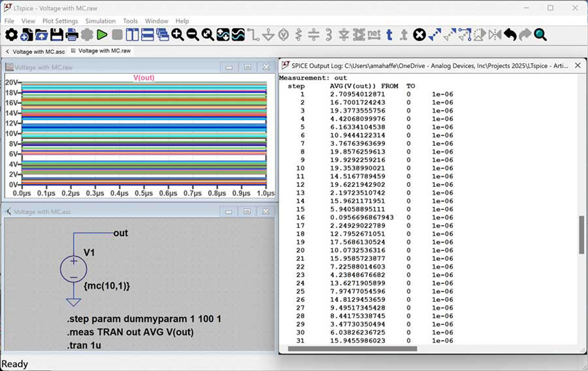Click the Print icon in toolbar

(72, 35)
